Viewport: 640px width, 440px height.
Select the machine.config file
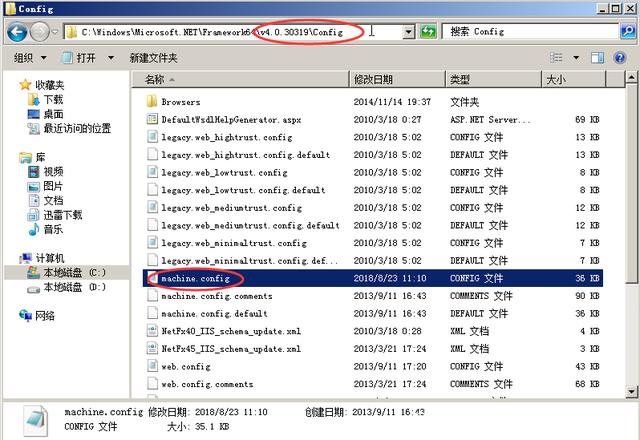tap(196, 278)
